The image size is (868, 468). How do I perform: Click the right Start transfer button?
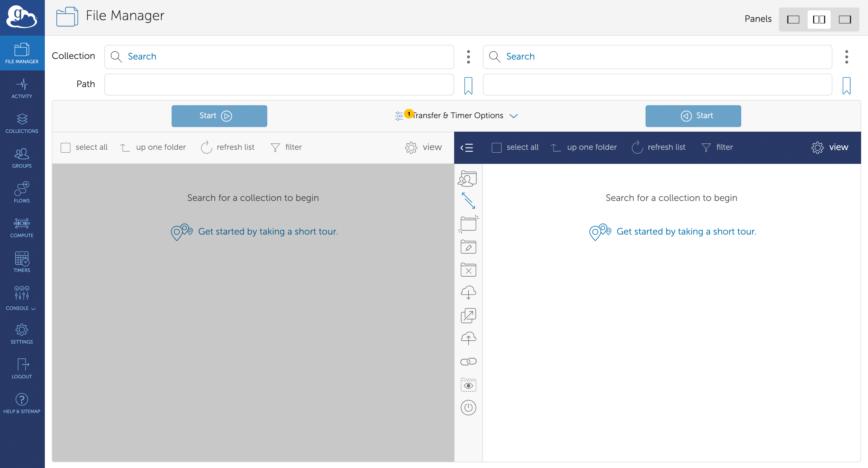(x=693, y=116)
